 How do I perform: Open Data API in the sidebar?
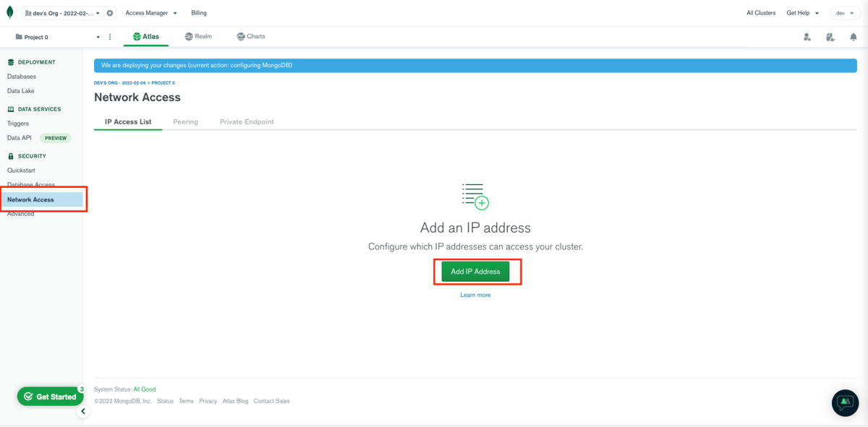20,138
